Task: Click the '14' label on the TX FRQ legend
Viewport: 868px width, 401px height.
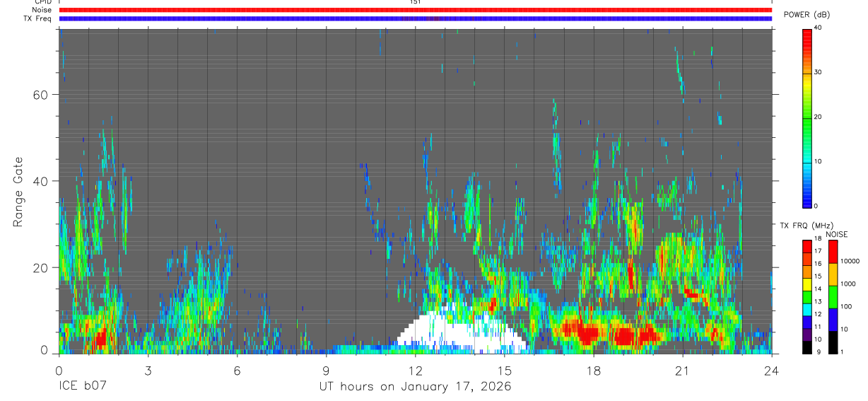Action: [818, 289]
